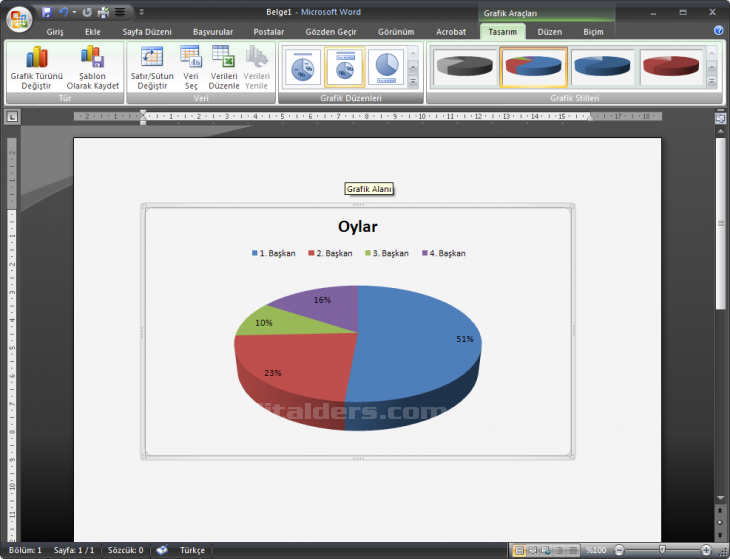
Task: Click the quick print icon
Action: [103, 12]
